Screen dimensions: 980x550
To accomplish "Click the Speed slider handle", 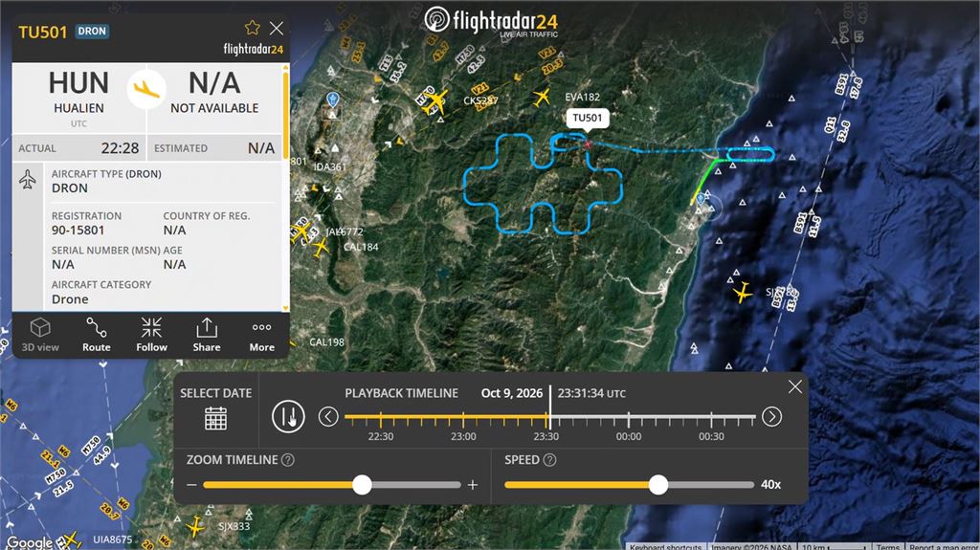I will pos(658,484).
